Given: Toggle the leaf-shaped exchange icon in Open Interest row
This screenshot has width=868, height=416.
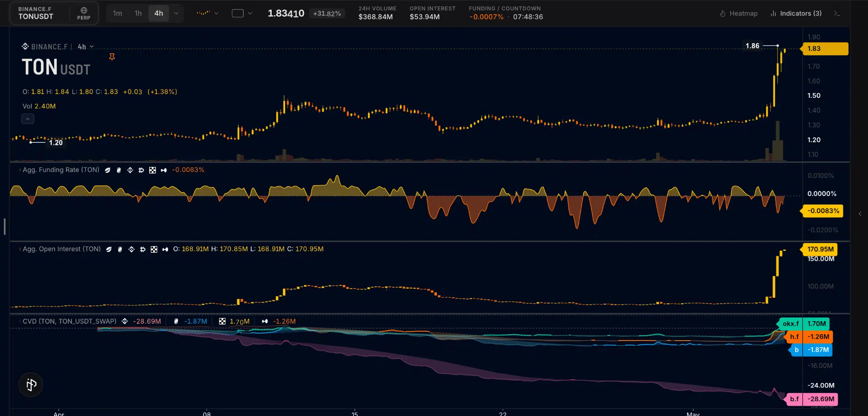Looking at the screenshot, I should pyautogui.click(x=109, y=250).
